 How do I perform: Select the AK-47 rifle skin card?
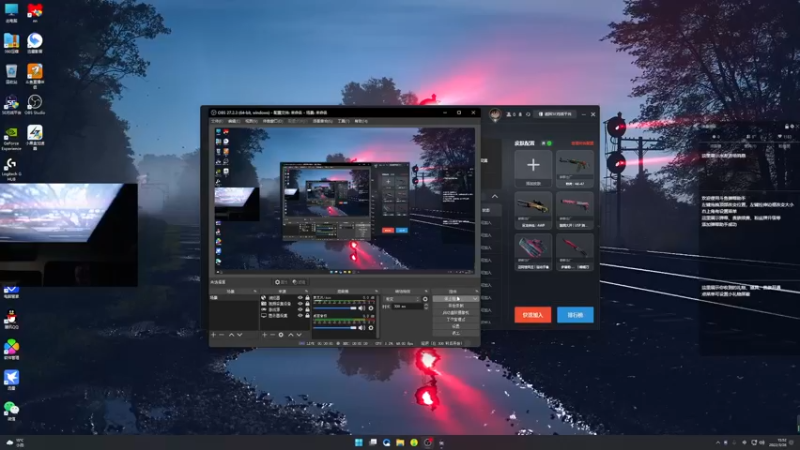(x=575, y=168)
